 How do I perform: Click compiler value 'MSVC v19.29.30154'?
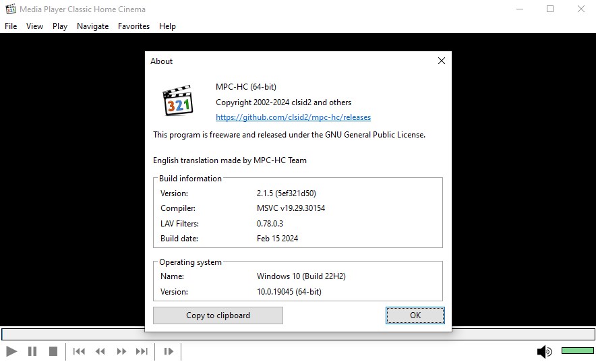tap(291, 208)
